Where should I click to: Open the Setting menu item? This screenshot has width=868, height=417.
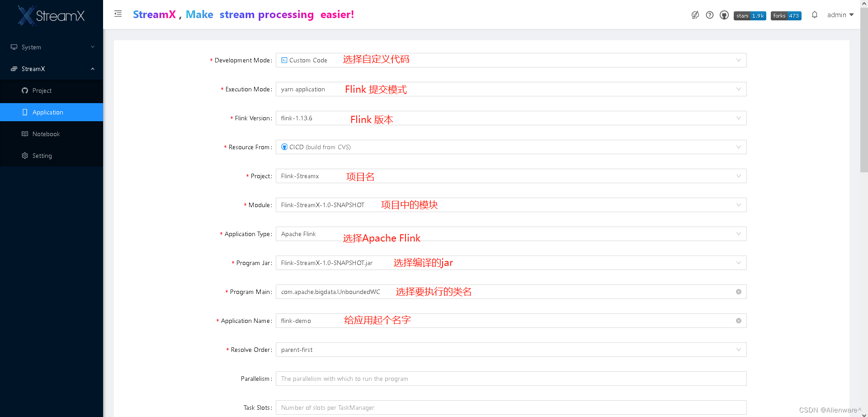[x=52, y=156]
